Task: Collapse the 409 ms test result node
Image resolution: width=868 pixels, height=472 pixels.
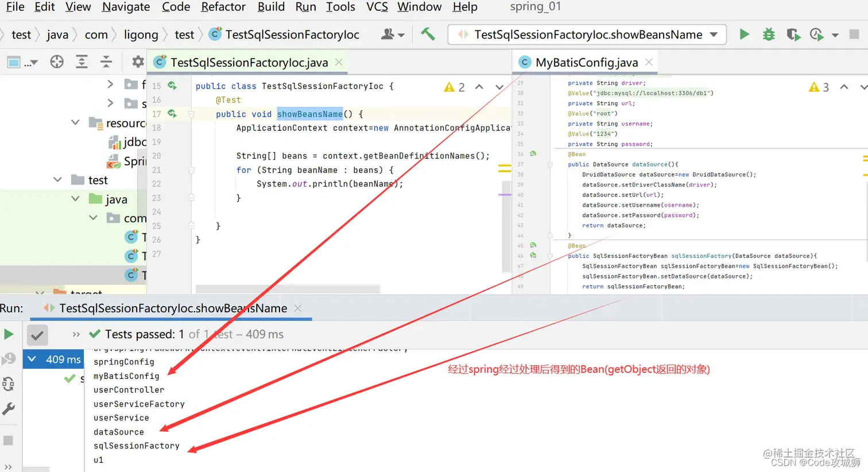Action: click(32, 359)
